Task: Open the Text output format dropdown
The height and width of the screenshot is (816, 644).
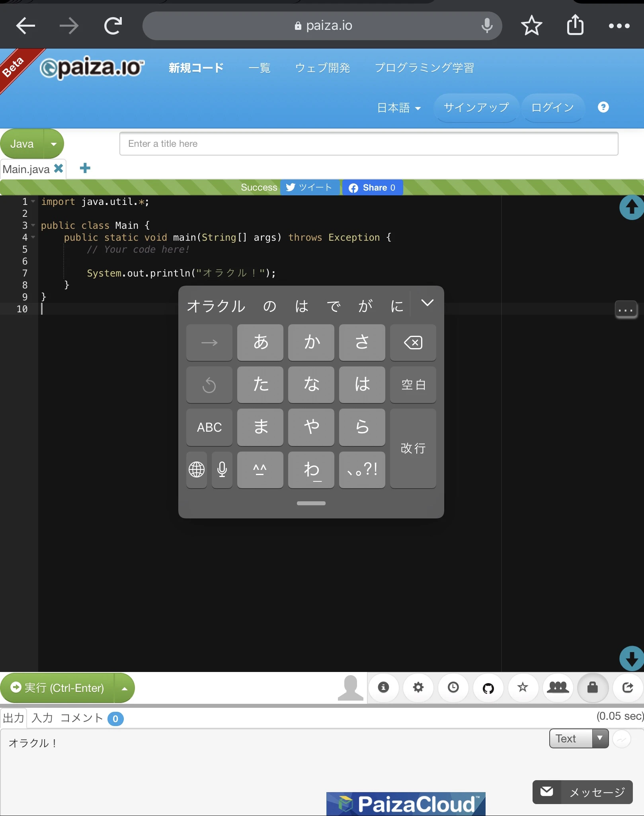Action: click(x=579, y=738)
